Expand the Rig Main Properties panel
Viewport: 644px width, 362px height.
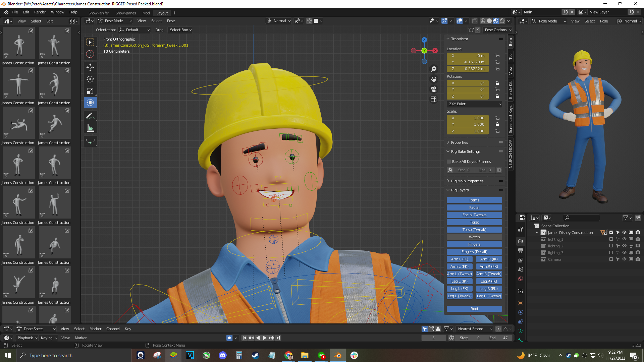point(467,181)
